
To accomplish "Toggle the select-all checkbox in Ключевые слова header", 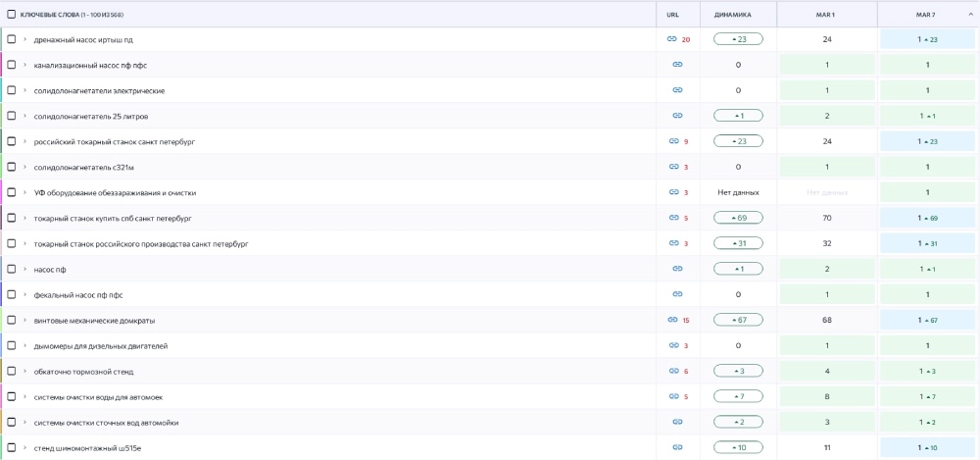I will tap(11, 14).
